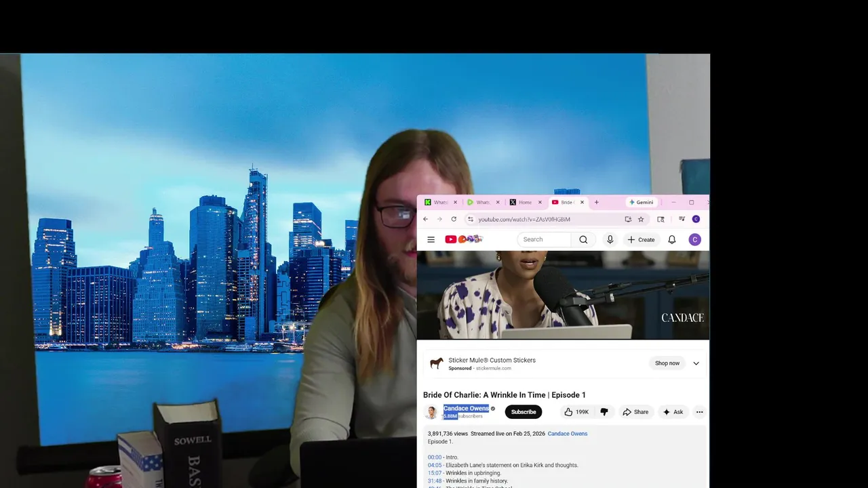The image size is (868, 488).
Task: Click the search magnifier button
Action: point(583,239)
